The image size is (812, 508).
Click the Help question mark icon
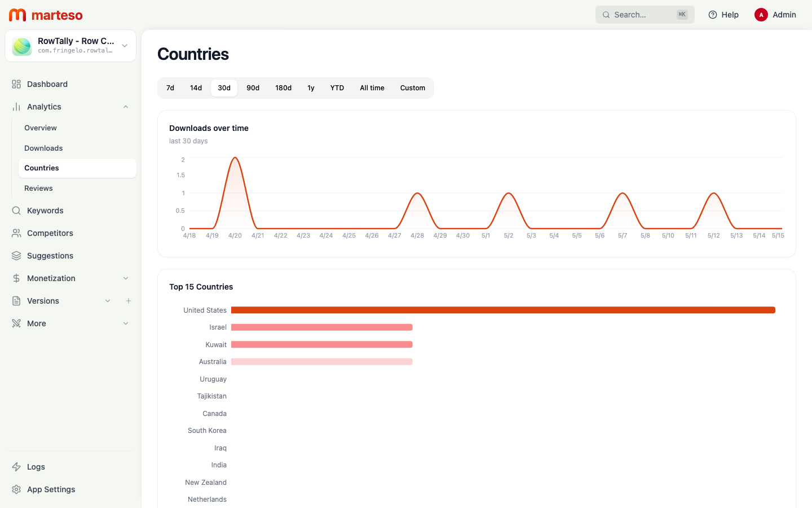[x=713, y=15]
